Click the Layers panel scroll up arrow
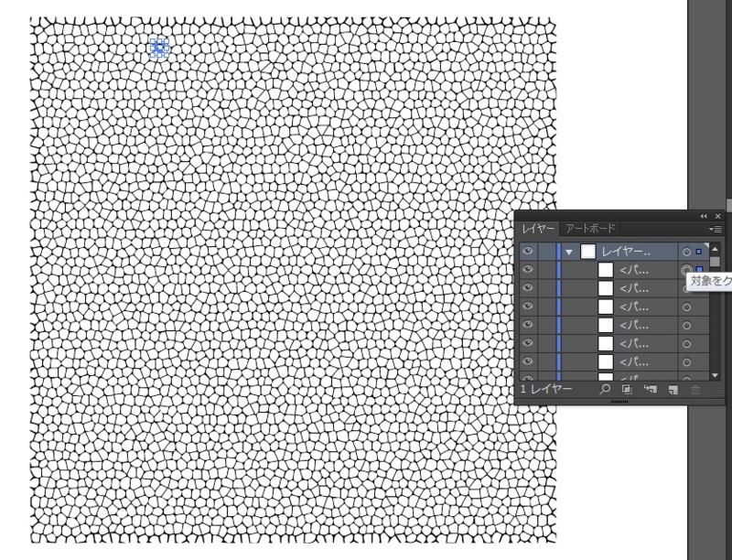732x560 pixels. coord(715,249)
